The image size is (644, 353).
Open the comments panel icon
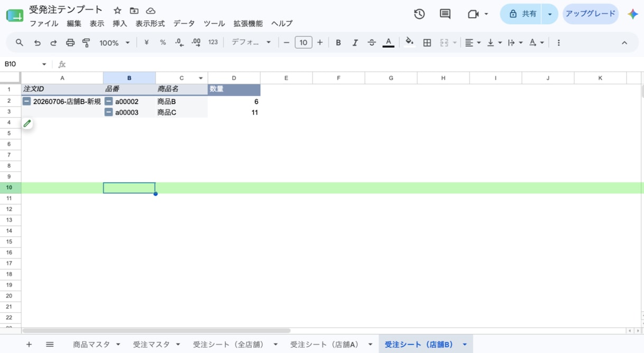click(445, 14)
